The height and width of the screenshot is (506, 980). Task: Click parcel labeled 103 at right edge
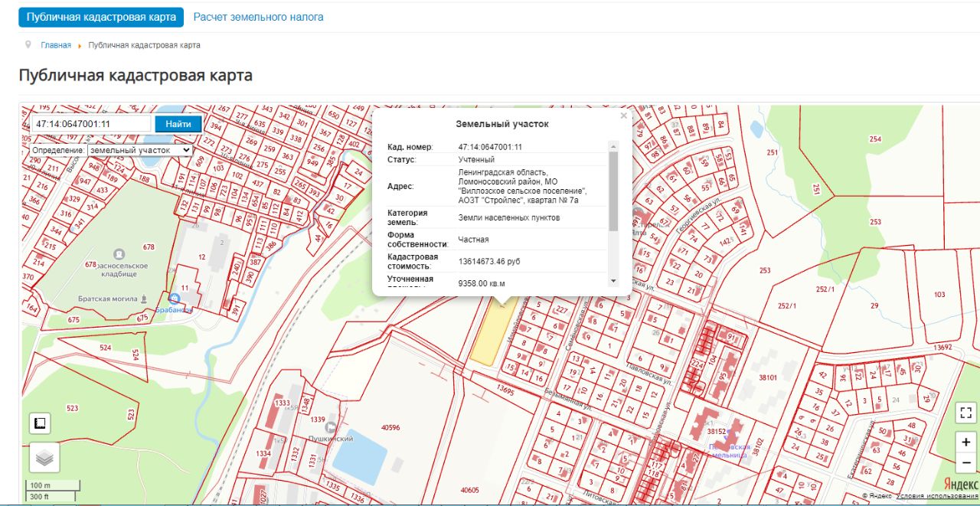pos(939,295)
